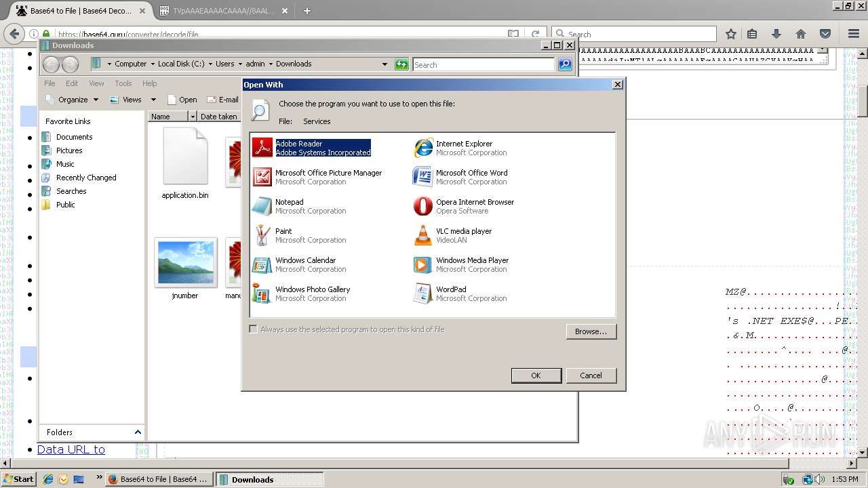Launch Internet Explorer from quick launch

click(x=48, y=479)
